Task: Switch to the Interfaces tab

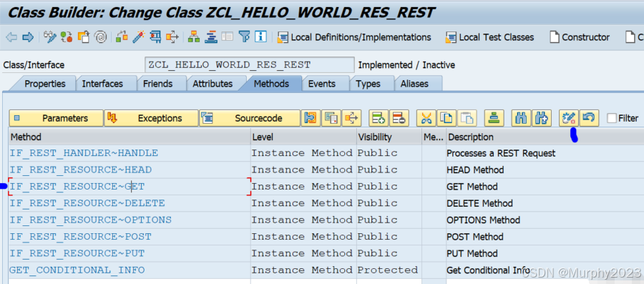Action: 102,84
